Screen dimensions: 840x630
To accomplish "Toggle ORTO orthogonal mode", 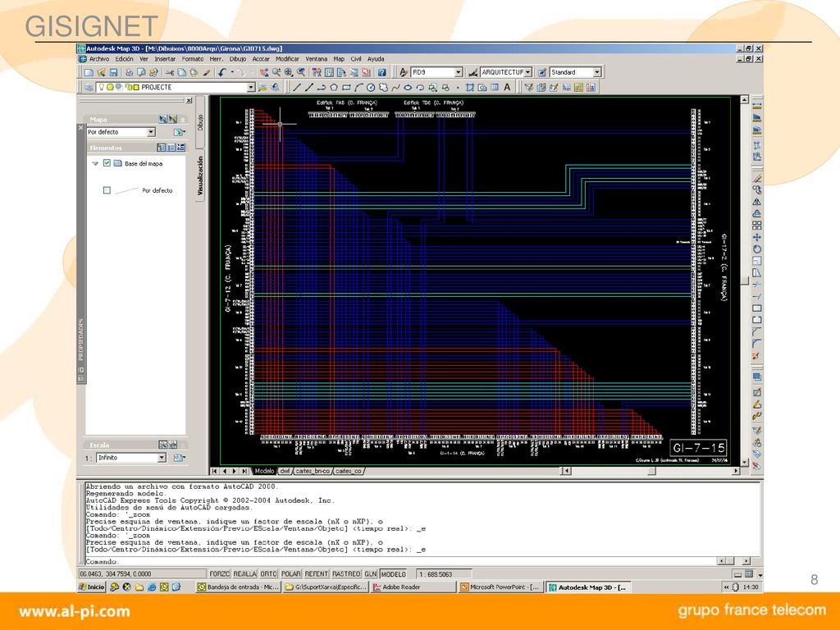I will pos(268,573).
